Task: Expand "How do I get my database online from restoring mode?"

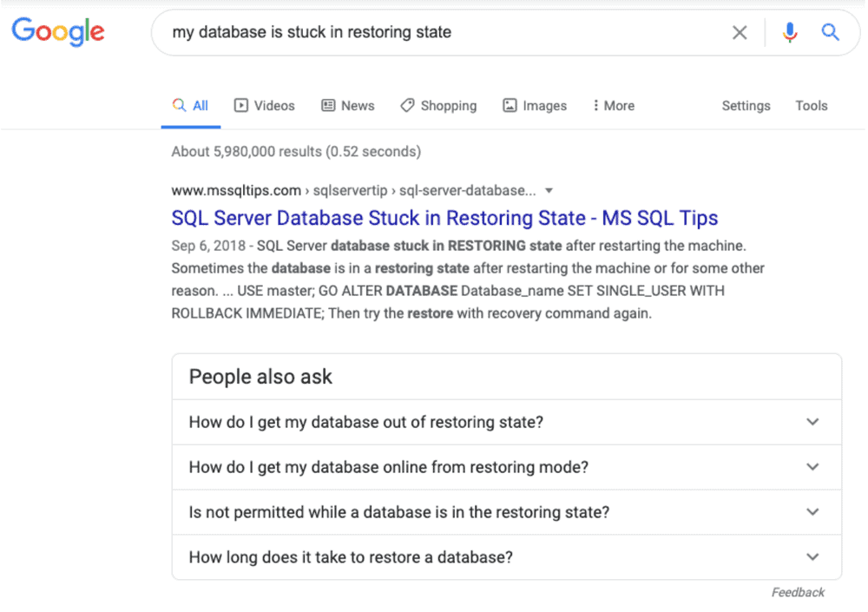Action: point(507,467)
